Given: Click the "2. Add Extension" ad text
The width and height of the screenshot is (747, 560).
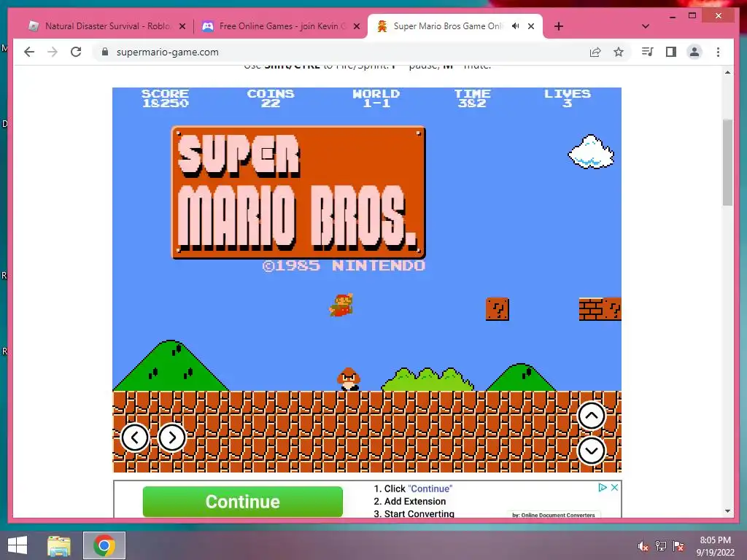Looking at the screenshot, I should click(x=410, y=501).
